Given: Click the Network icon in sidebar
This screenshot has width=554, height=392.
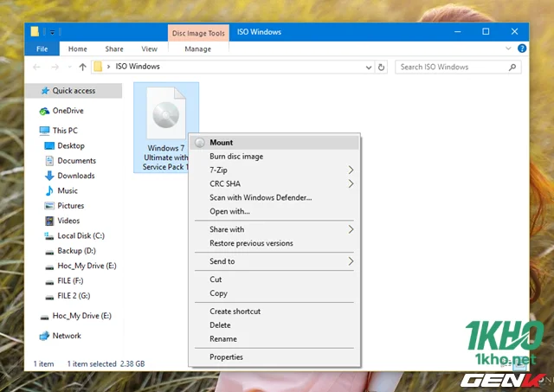Looking at the screenshot, I should 44,336.
